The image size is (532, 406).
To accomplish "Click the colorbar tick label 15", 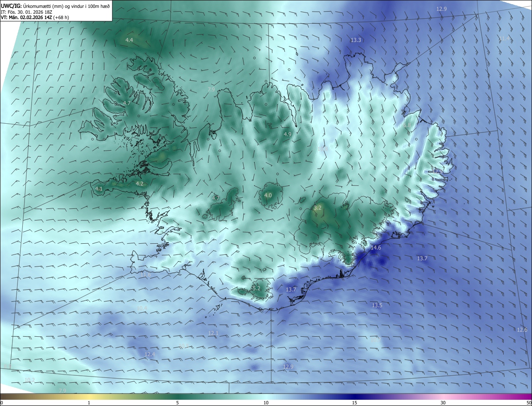I will pyautogui.click(x=355, y=403).
